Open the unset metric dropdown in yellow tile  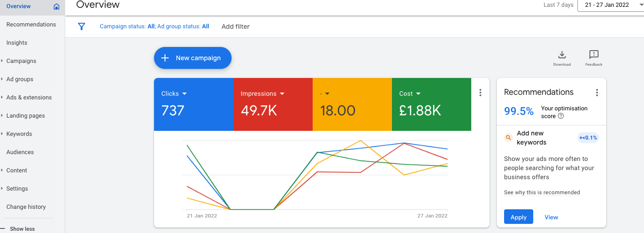click(x=327, y=93)
